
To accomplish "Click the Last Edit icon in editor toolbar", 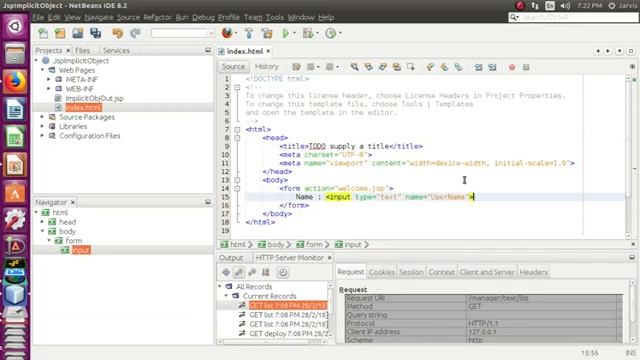I will pyautogui.click(x=296, y=67).
